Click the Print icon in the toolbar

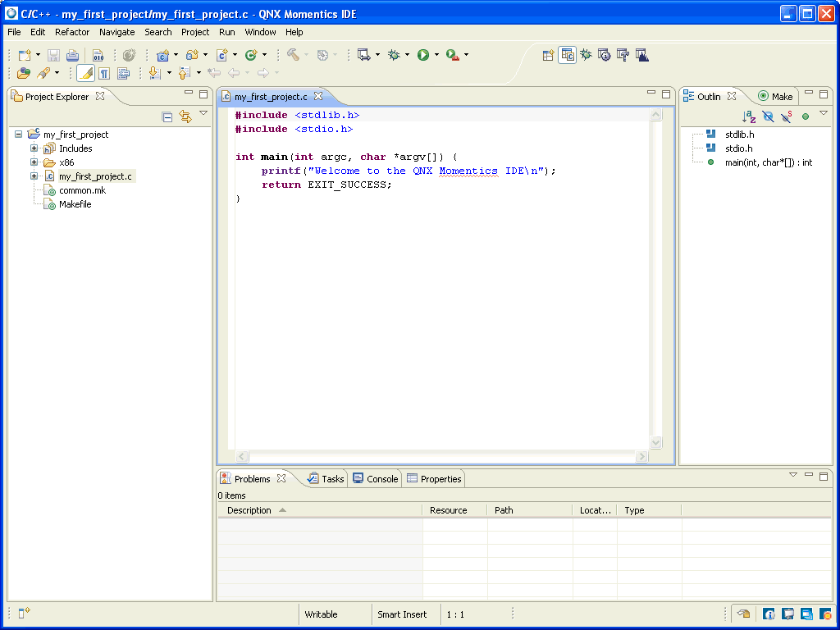click(72, 55)
